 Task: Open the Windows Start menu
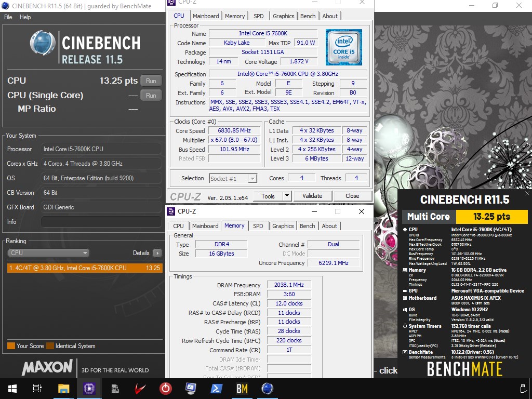[x=12, y=389]
